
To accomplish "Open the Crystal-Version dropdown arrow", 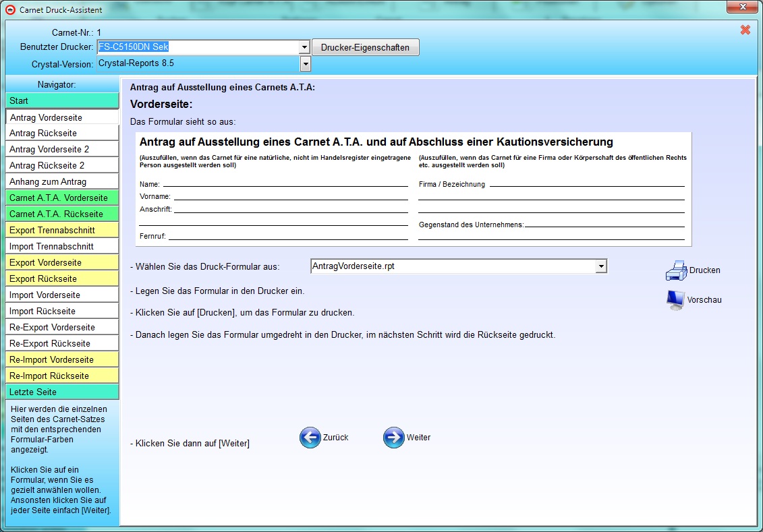I will click(306, 63).
